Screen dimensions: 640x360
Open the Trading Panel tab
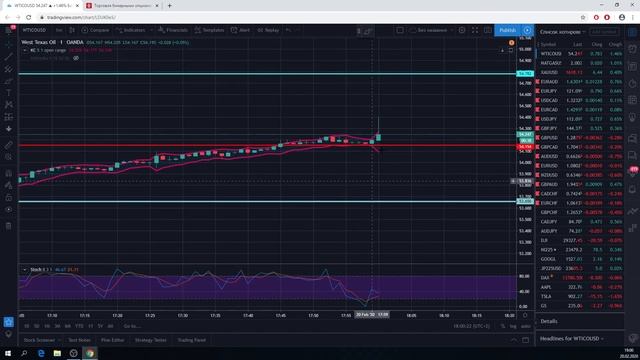pyautogui.click(x=191, y=340)
